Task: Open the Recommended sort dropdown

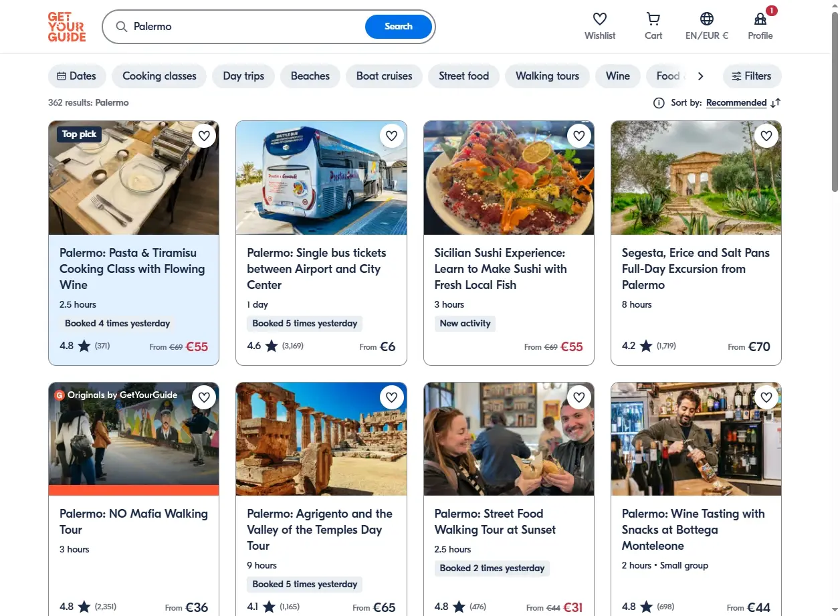Action: pos(736,103)
